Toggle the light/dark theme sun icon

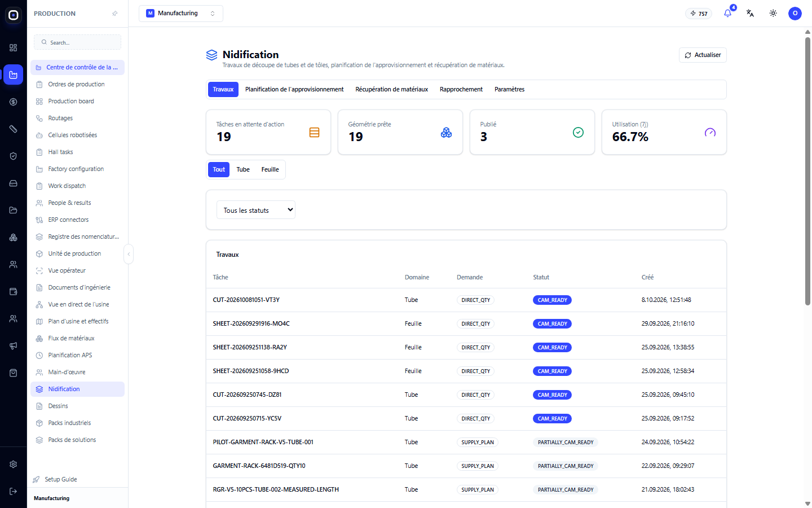coord(773,13)
